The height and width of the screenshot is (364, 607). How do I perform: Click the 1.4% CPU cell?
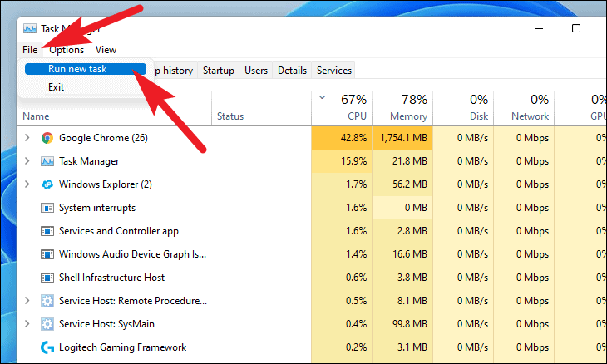pos(342,254)
